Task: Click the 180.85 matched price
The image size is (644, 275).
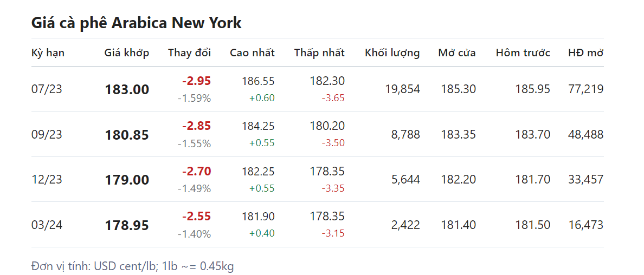Action: pos(127,135)
